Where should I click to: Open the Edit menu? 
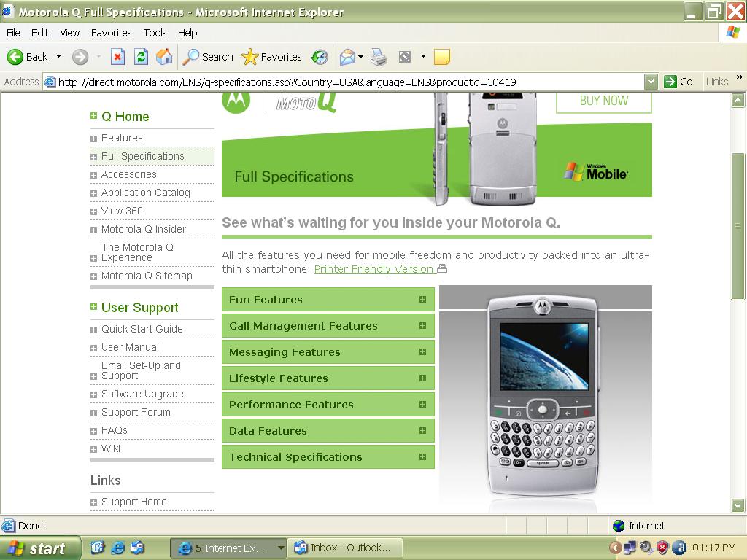[40, 33]
